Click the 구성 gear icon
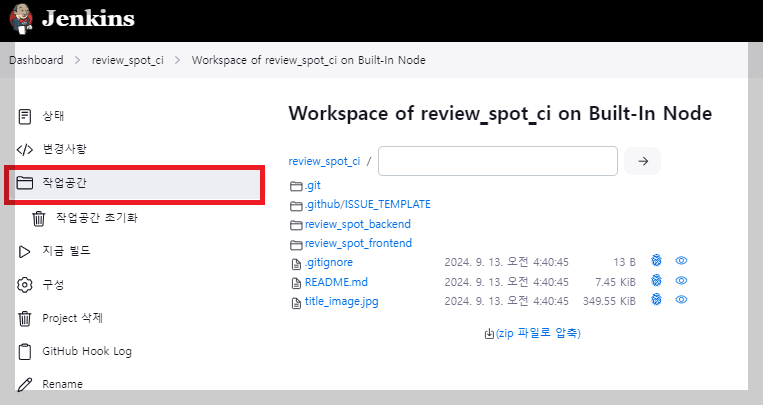Image resolution: width=763 pixels, height=405 pixels. pyautogui.click(x=24, y=285)
